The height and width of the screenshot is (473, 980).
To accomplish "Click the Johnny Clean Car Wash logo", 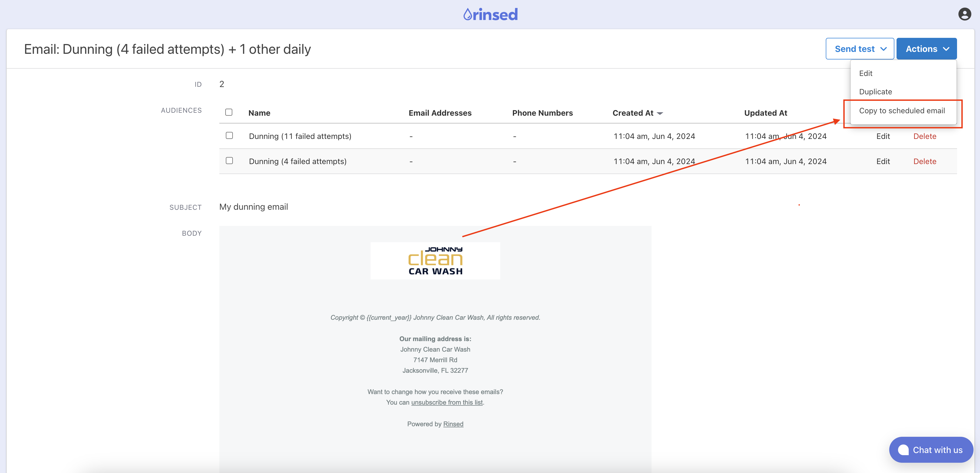I will pyautogui.click(x=435, y=261).
